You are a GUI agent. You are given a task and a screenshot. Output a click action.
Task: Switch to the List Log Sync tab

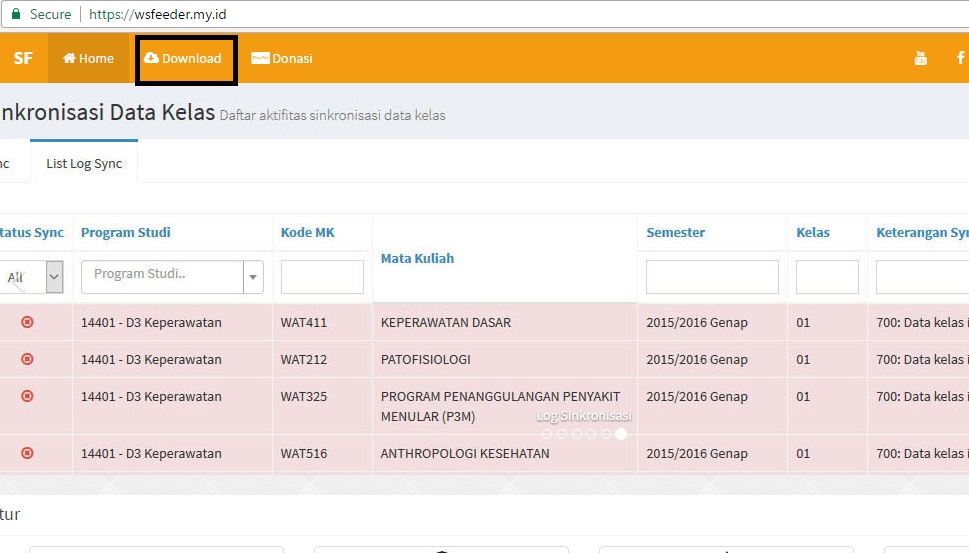point(84,163)
